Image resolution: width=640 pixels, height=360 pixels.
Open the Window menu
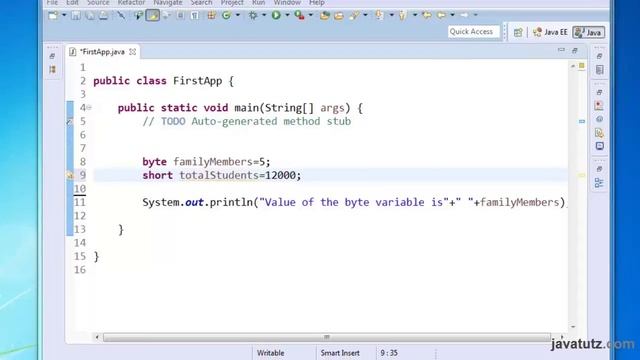click(287, 3)
